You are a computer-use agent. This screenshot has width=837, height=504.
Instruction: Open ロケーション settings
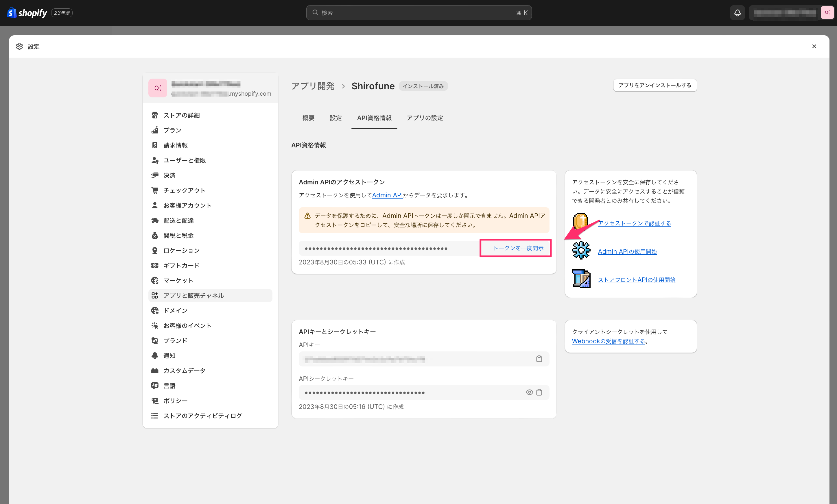click(x=210, y=251)
